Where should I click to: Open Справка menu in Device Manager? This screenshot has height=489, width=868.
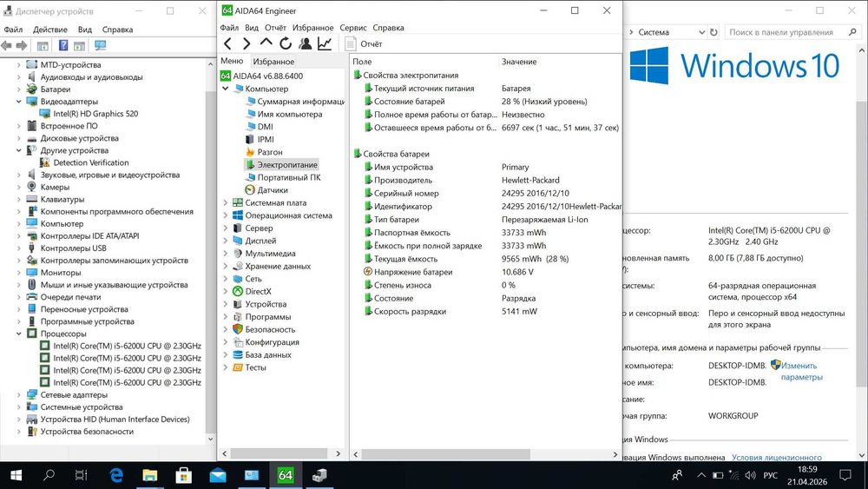click(x=117, y=30)
